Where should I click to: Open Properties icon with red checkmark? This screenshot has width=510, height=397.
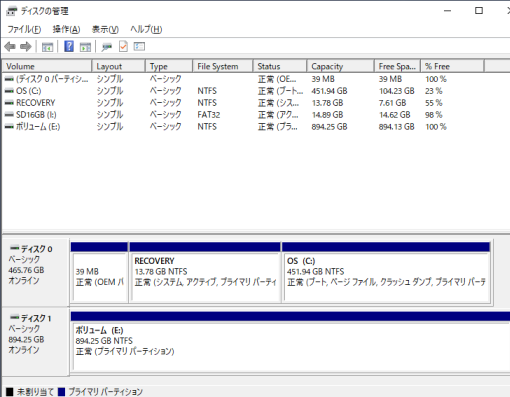pyautogui.click(x=123, y=46)
